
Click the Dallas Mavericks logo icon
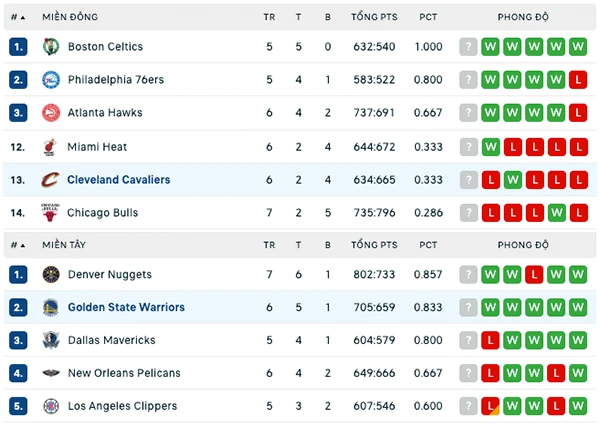pyautogui.click(x=51, y=340)
